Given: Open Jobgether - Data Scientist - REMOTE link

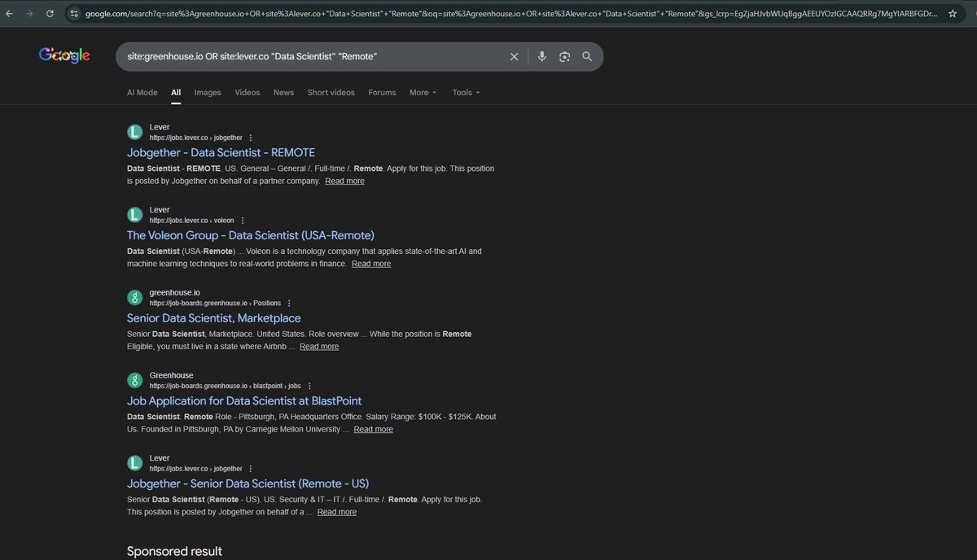Looking at the screenshot, I should point(221,152).
